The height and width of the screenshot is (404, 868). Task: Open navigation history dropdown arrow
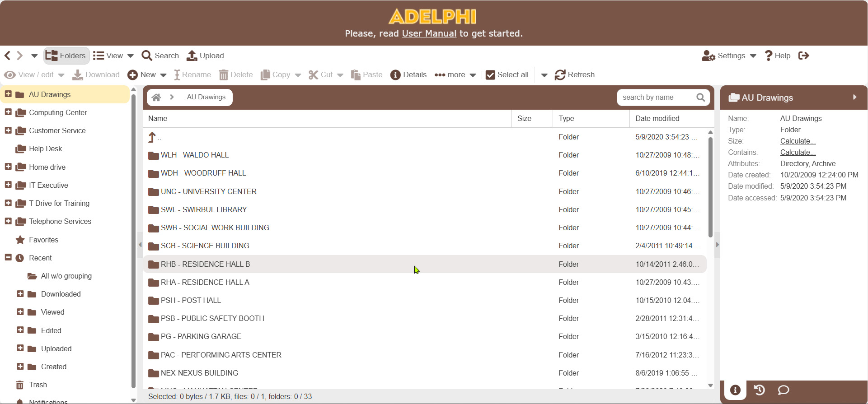[34, 56]
